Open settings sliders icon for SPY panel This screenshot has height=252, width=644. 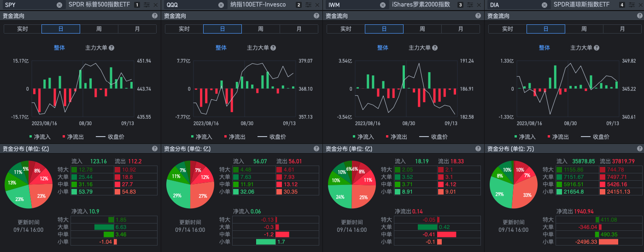tap(146, 5)
